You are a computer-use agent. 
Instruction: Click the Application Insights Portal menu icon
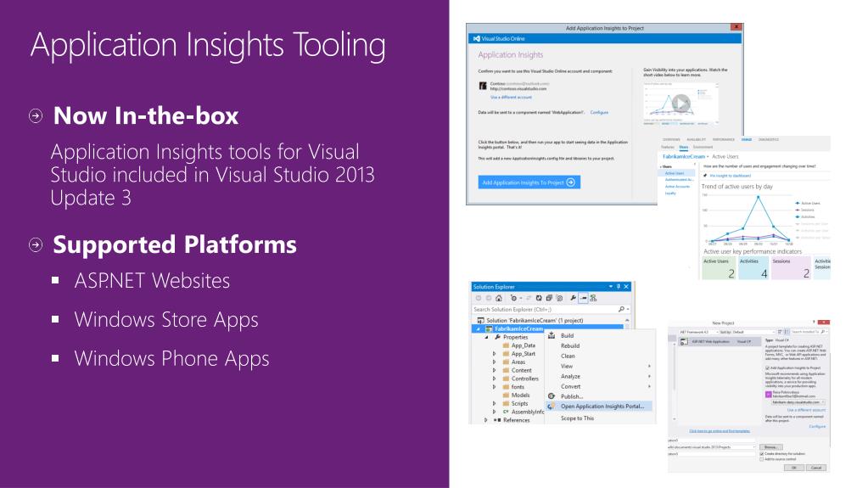click(552, 406)
